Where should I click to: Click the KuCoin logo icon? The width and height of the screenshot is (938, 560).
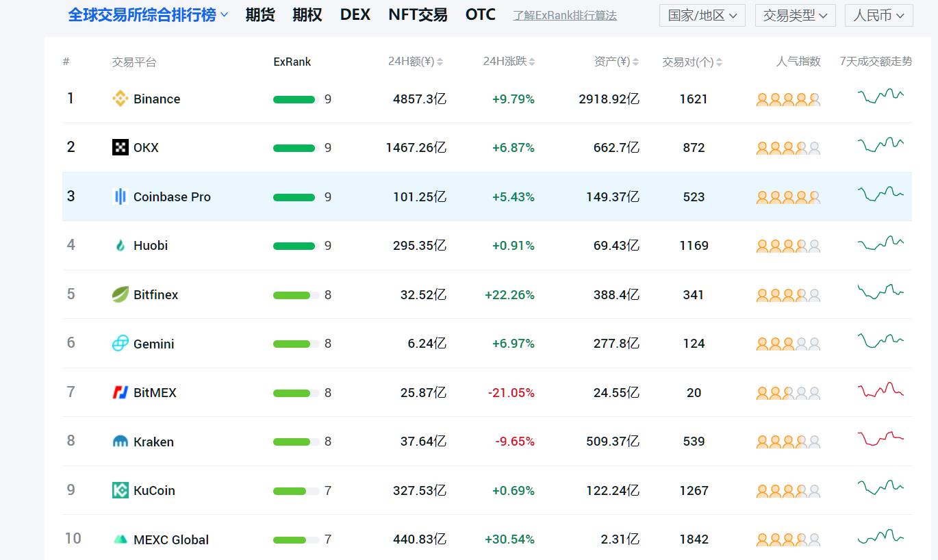tap(121, 490)
